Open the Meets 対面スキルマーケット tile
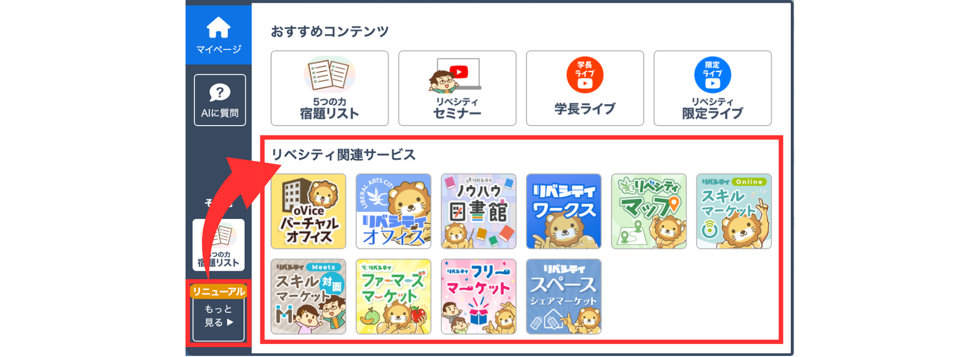The height and width of the screenshot is (357, 980). coord(309,296)
